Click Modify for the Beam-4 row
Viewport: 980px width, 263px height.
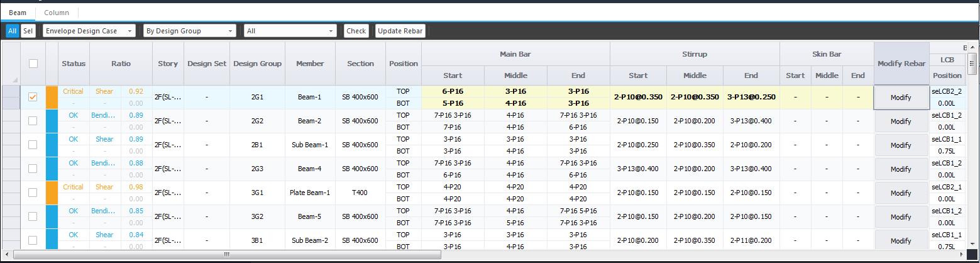[901, 169]
